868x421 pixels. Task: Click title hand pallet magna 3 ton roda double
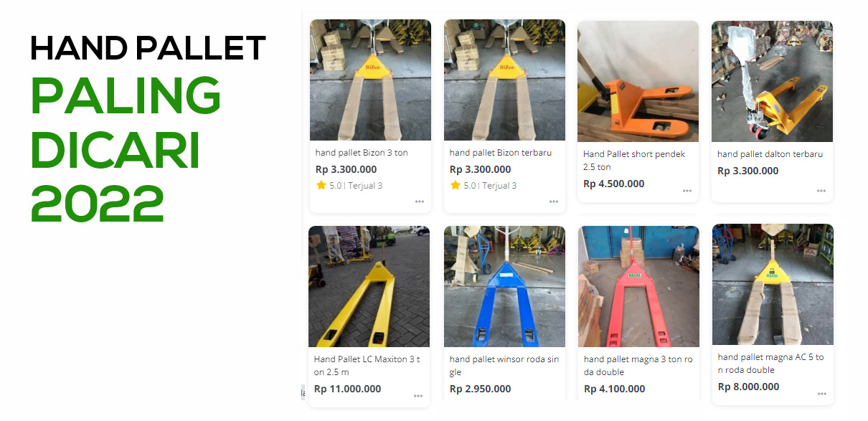(x=638, y=366)
